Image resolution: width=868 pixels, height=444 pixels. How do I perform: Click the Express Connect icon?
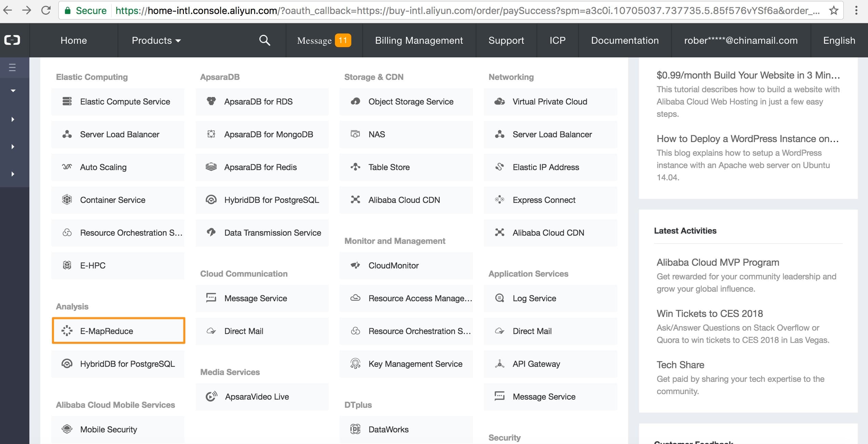tap(500, 199)
